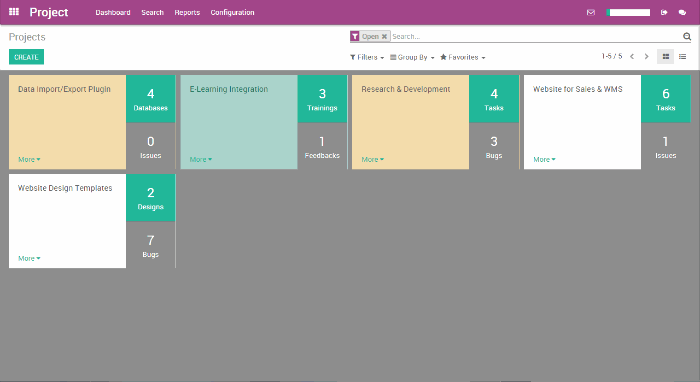Open Website for Sales & WMS project title
700x382 pixels.
tap(578, 89)
